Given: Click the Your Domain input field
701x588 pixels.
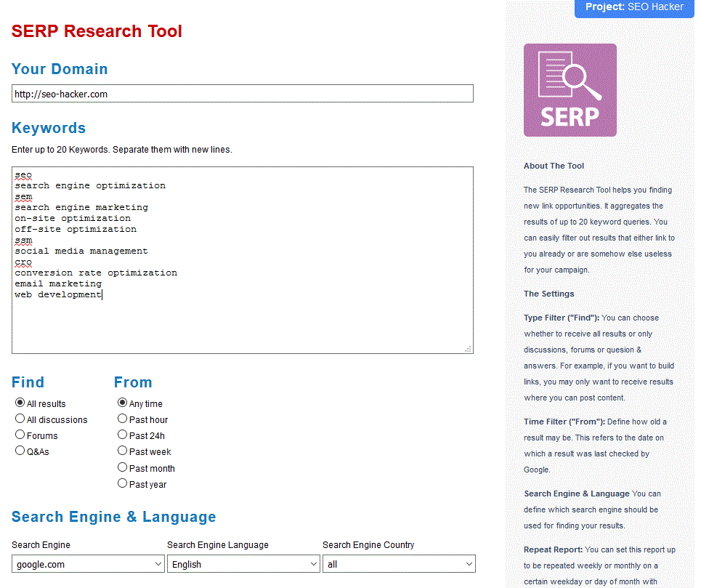Looking at the screenshot, I should [242, 94].
